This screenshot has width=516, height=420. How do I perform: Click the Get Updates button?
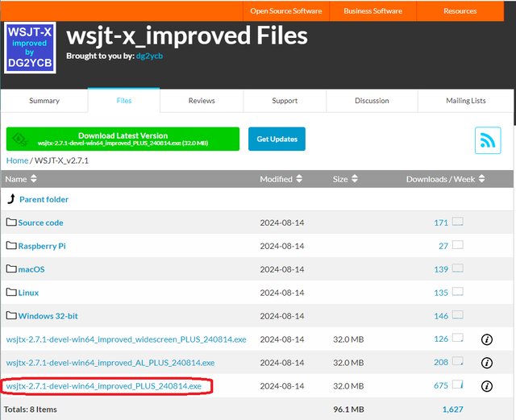point(277,139)
